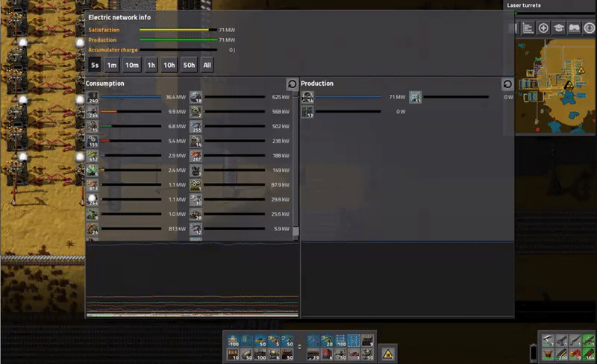Viewport: 597px width, 364px height.
Task: Click the circular icon after the train button
Action: (590, 28)
